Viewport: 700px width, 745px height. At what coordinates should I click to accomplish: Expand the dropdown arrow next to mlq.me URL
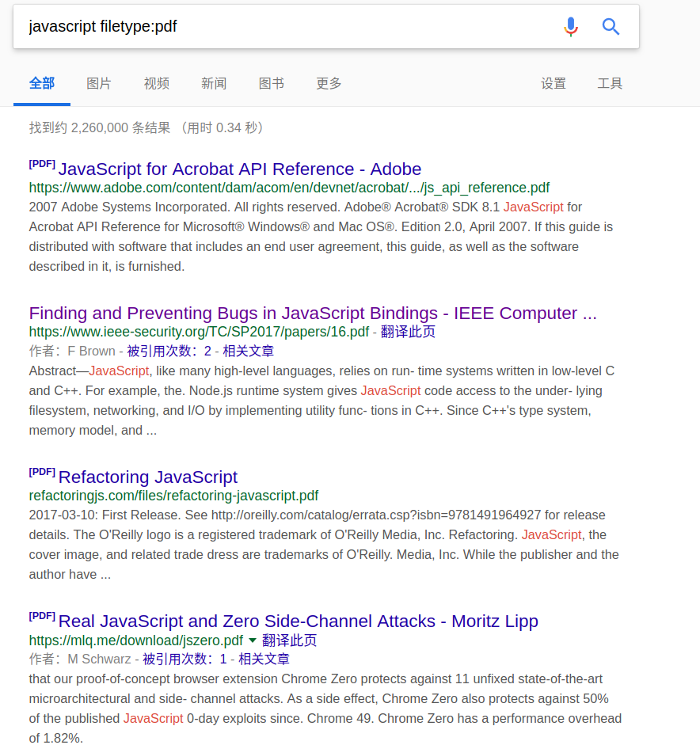point(253,640)
